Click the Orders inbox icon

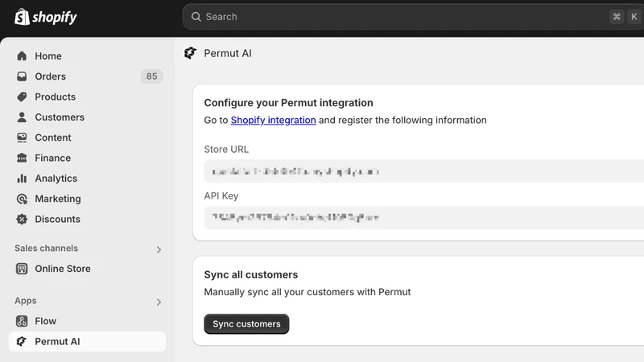(22, 76)
